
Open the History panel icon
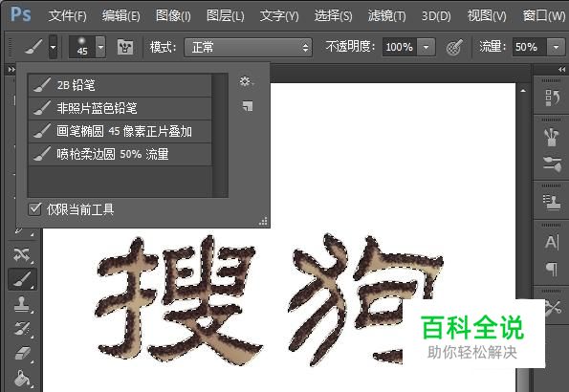pyautogui.click(x=552, y=98)
